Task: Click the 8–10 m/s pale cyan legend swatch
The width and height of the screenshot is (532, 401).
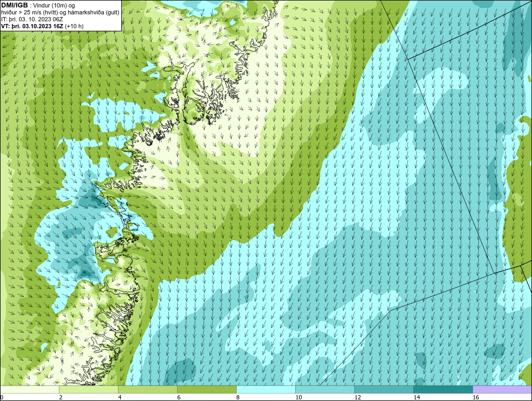Action: pos(266,389)
